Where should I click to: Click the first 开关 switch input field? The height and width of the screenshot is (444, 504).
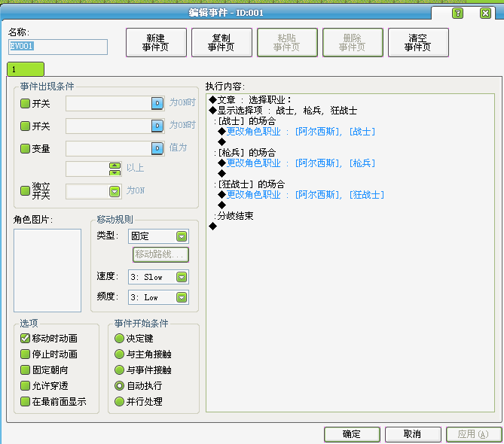[108, 103]
